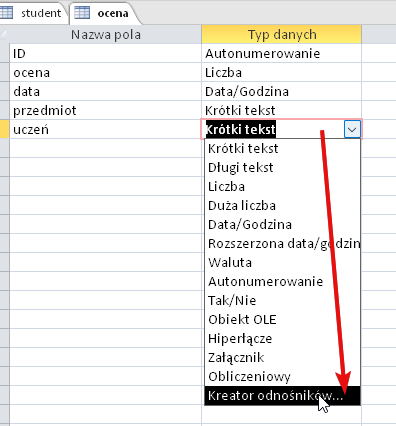
Task: Click the Data/Godzina type cell for data
Action: tap(282, 91)
